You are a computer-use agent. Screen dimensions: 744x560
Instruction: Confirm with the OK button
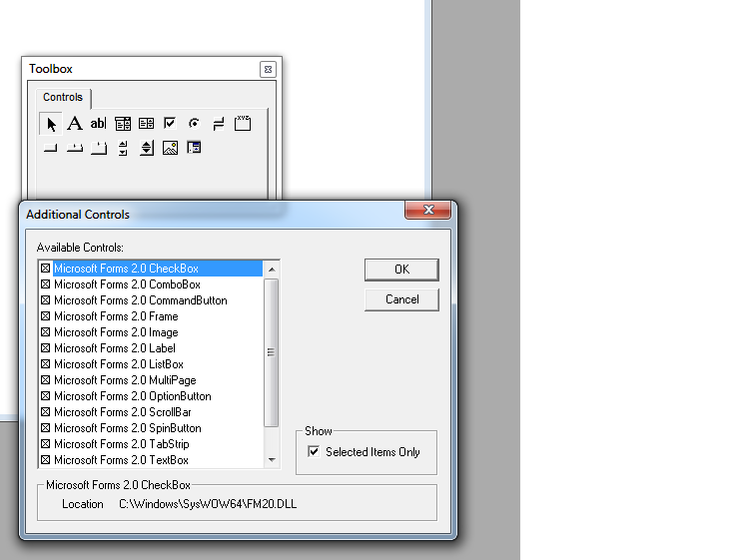(x=401, y=270)
